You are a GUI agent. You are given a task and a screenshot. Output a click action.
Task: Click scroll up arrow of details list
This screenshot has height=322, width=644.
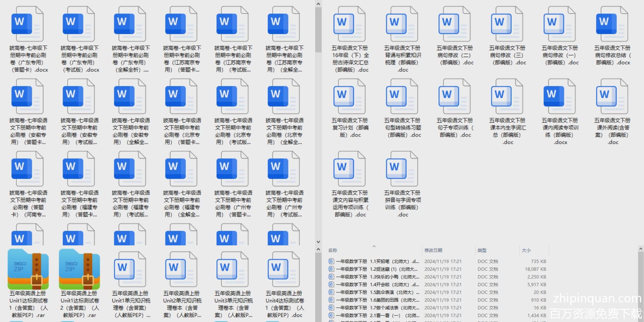[x=640, y=249]
